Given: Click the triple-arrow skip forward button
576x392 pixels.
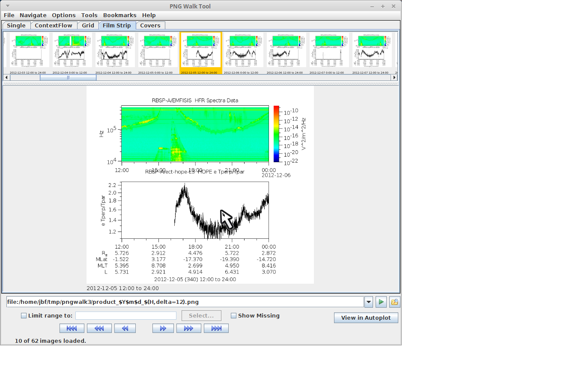Looking at the screenshot, I should click(x=188, y=328).
